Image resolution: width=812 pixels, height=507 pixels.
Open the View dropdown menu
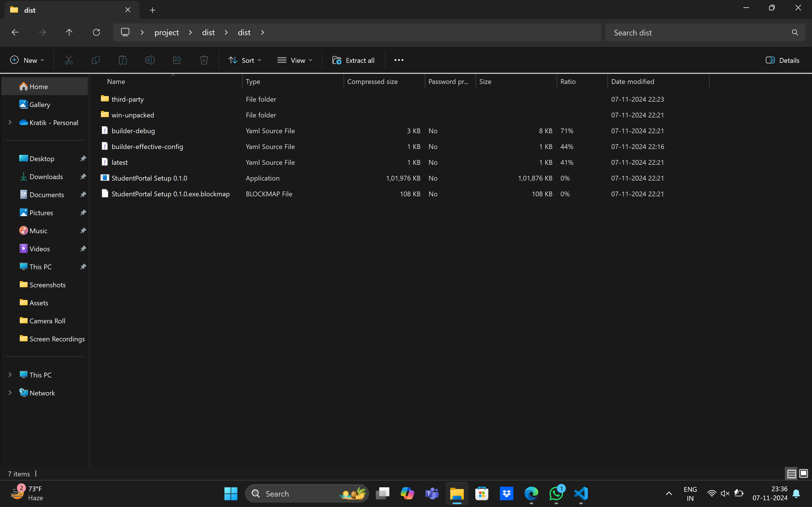point(295,60)
